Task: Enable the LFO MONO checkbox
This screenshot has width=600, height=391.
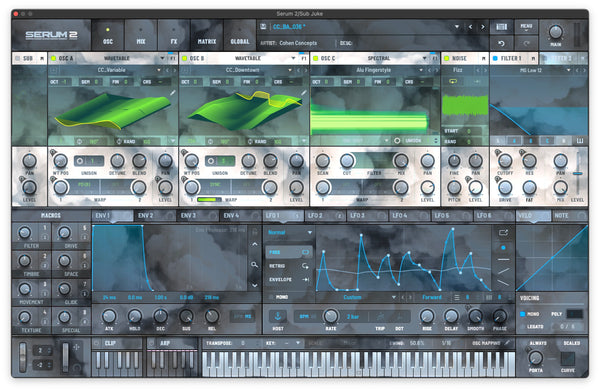Action: [x=271, y=297]
